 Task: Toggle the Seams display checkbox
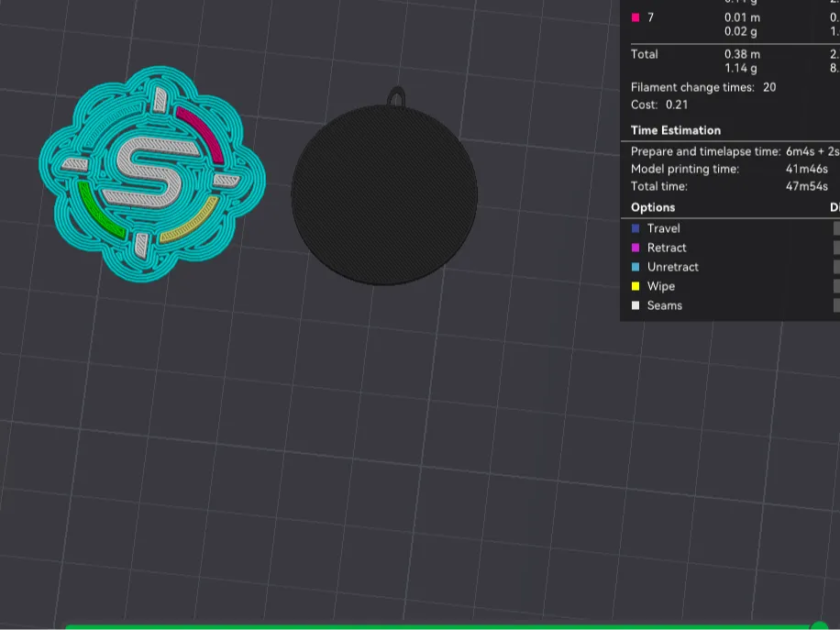(836, 305)
